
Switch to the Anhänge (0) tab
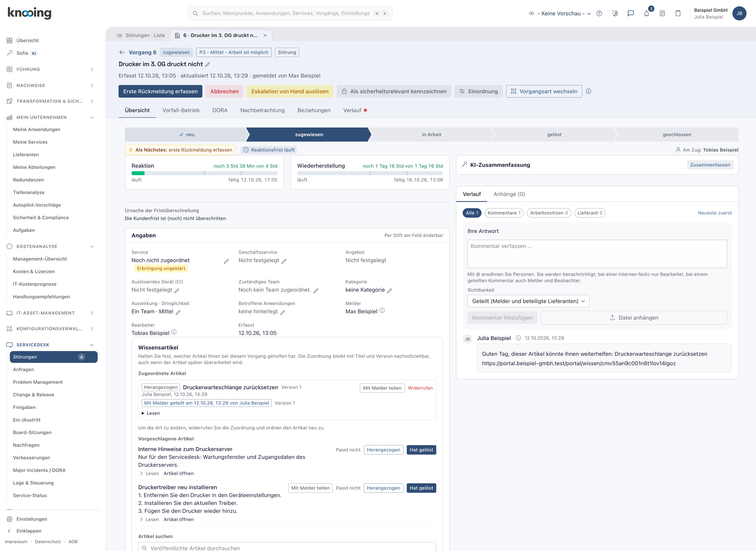pyautogui.click(x=509, y=194)
